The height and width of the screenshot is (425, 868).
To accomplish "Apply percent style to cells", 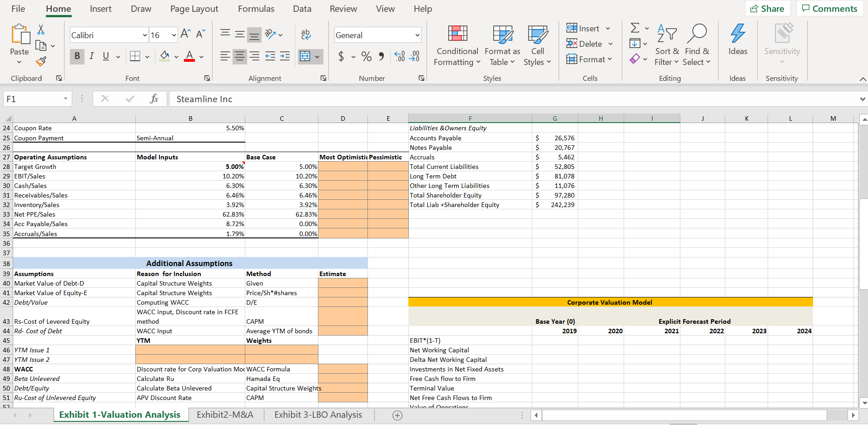I will pos(366,56).
